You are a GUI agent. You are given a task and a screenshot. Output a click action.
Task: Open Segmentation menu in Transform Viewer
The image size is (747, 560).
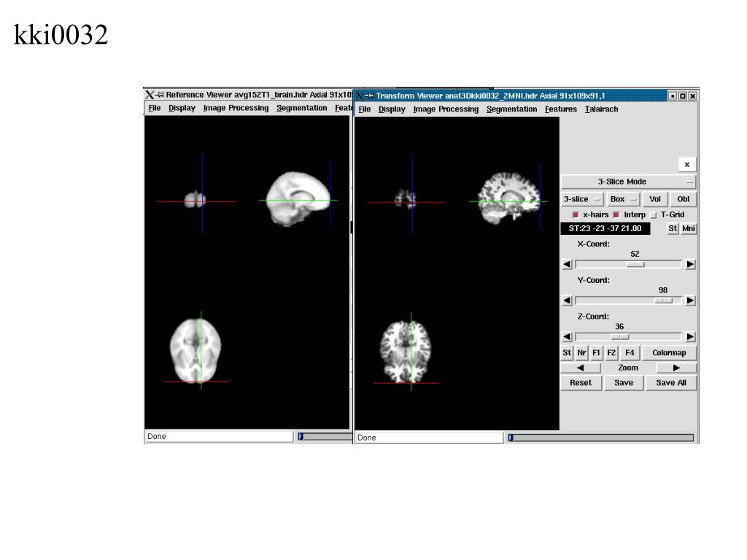tap(511, 109)
